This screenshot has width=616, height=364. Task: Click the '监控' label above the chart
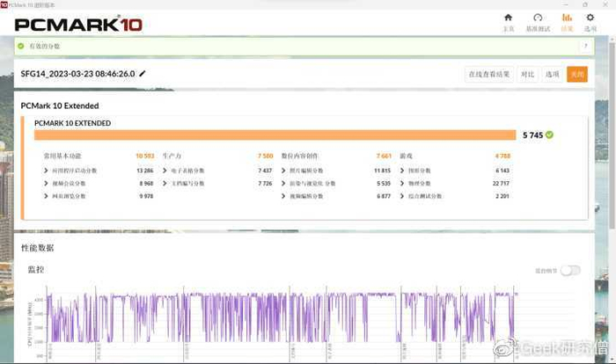coord(36,269)
